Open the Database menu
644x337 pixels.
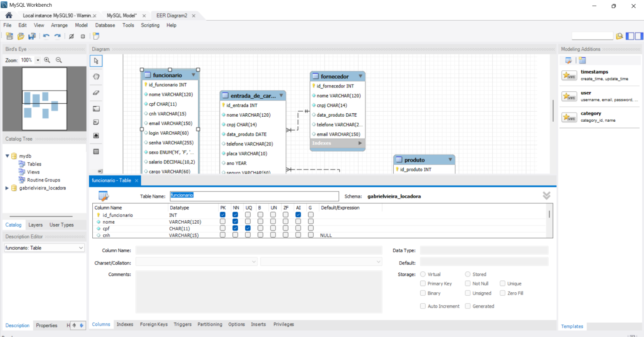coord(105,25)
